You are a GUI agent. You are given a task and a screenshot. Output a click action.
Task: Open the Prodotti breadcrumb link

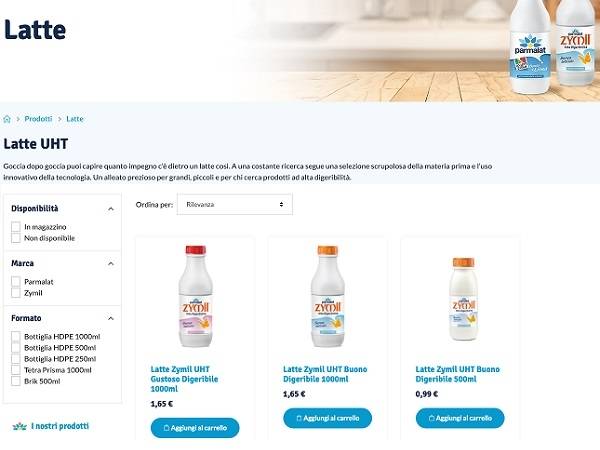tap(38, 119)
